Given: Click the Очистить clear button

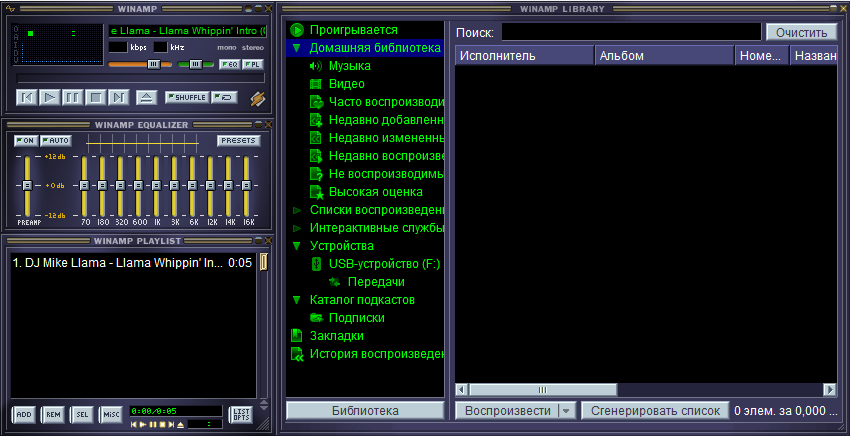Looking at the screenshot, I should point(801,33).
